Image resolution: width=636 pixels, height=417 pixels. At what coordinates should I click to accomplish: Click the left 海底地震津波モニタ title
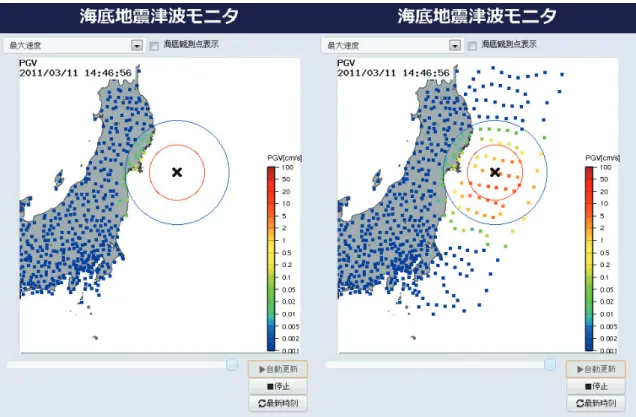click(x=159, y=16)
